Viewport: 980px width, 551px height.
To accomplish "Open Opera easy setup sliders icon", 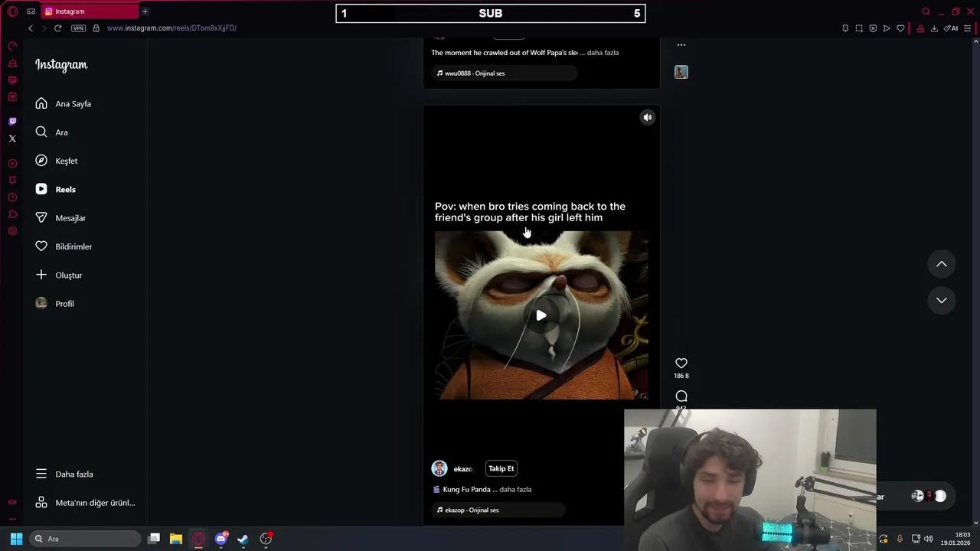I will [x=968, y=28].
